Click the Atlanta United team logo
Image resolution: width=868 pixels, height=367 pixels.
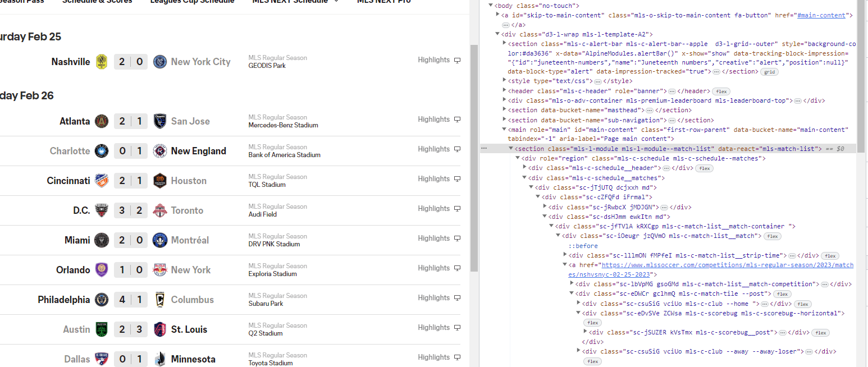(102, 121)
